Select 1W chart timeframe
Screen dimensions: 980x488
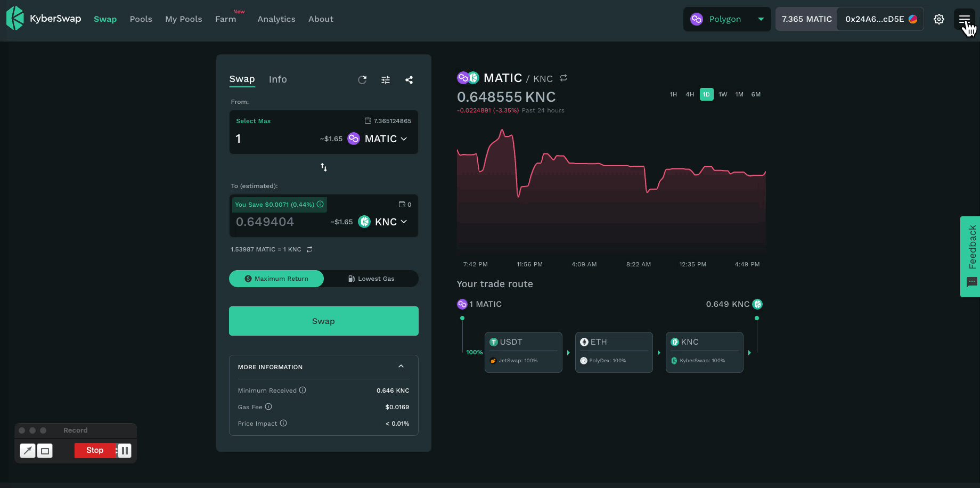click(723, 94)
